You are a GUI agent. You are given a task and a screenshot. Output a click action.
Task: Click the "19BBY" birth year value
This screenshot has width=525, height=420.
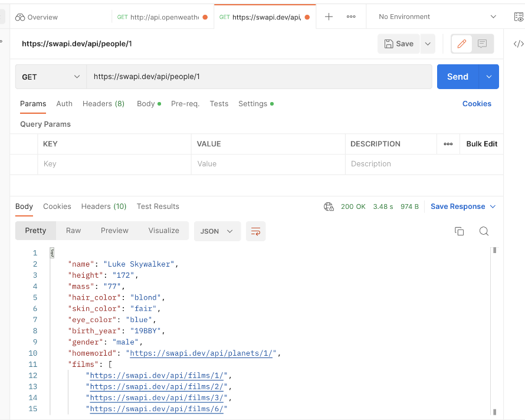(145, 331)
